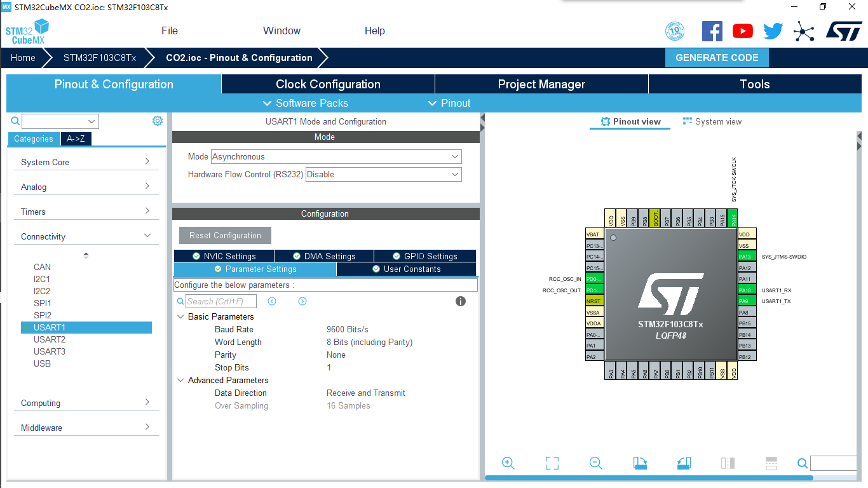This screenshot has height=488, width=868.
Task: Collapse the Connectivity category
Action: (x=86, y=236)
